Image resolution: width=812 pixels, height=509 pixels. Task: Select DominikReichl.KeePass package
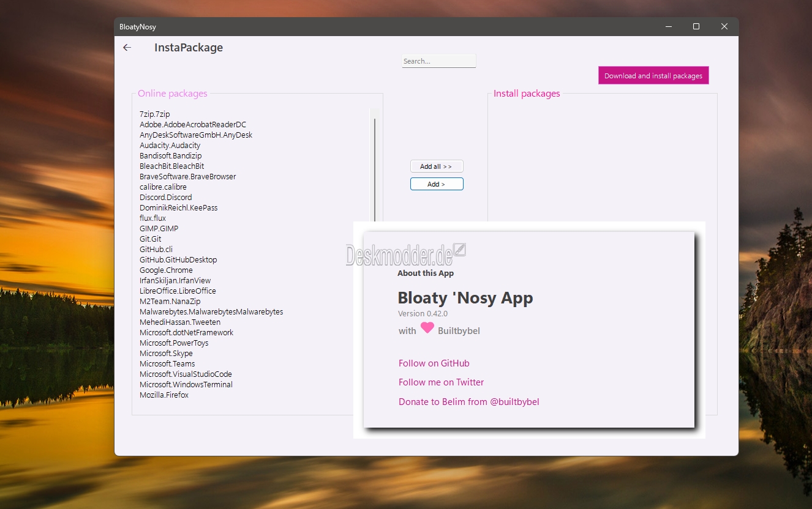(x=179, y=208)
